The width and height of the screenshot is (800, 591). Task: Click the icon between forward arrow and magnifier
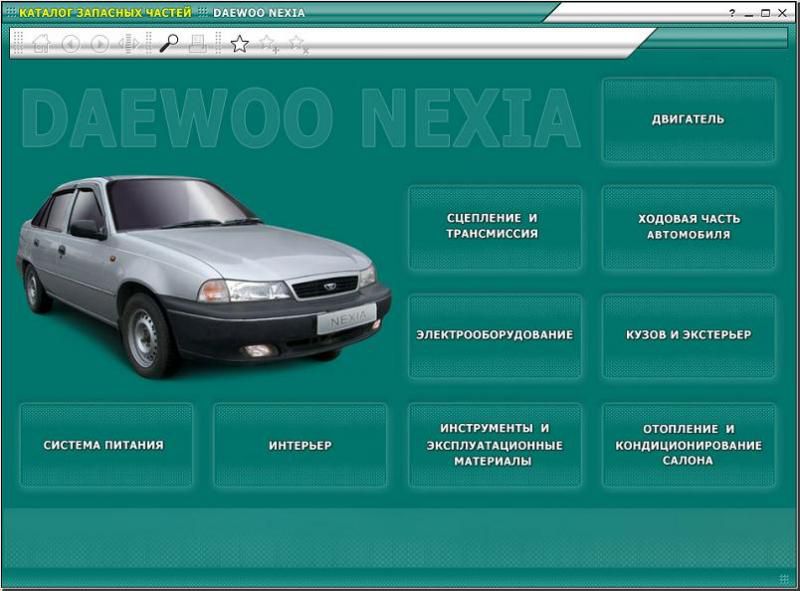pos(128,44)
